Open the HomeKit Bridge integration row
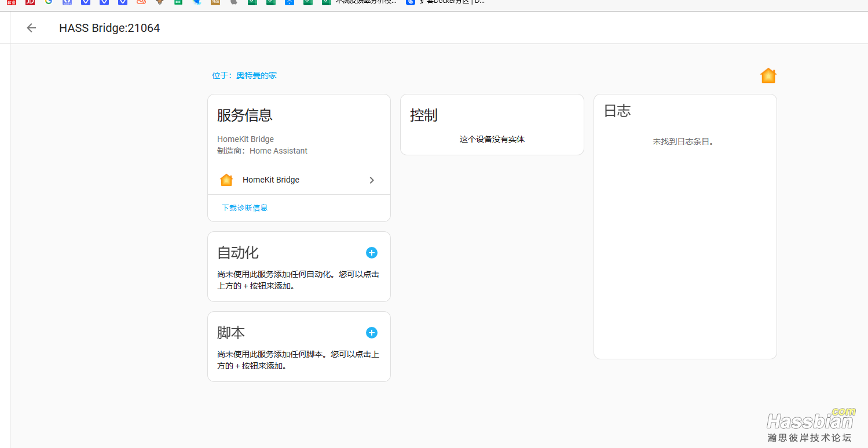 tap(299, 180)
